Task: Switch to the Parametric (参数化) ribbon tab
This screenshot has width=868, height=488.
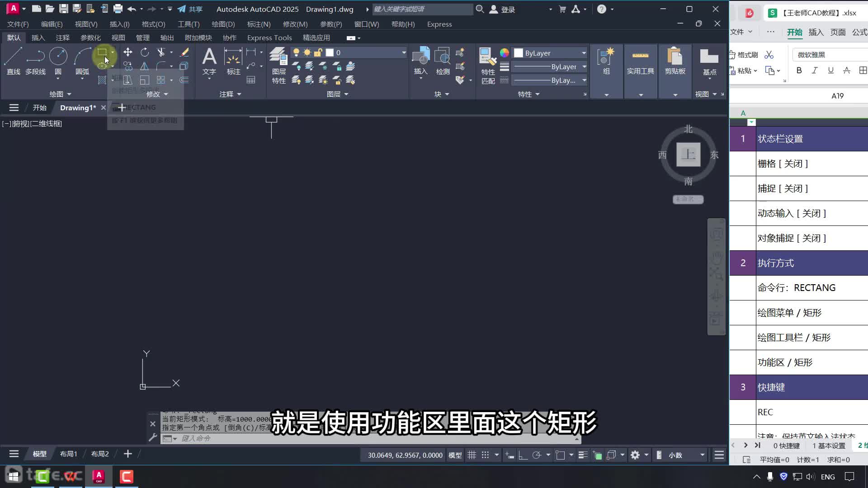Action: coord(90,38)
